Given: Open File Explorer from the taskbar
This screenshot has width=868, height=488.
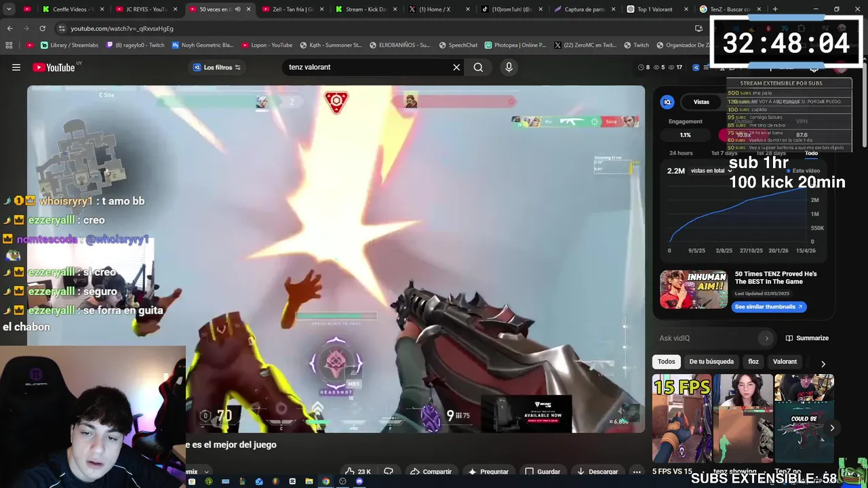Looking at the screenshot, I should pos(309,482).
